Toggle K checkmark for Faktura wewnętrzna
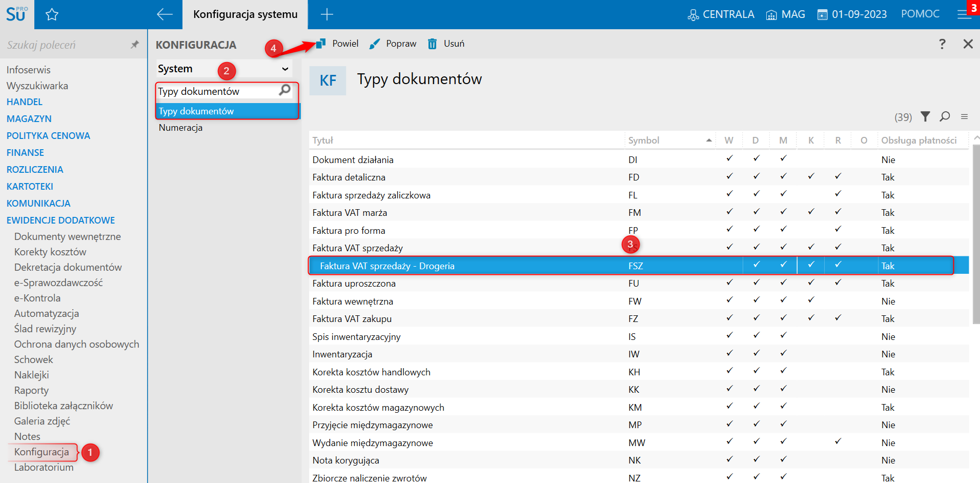This screenshot has height=483, width=980. tap(811, 300)
